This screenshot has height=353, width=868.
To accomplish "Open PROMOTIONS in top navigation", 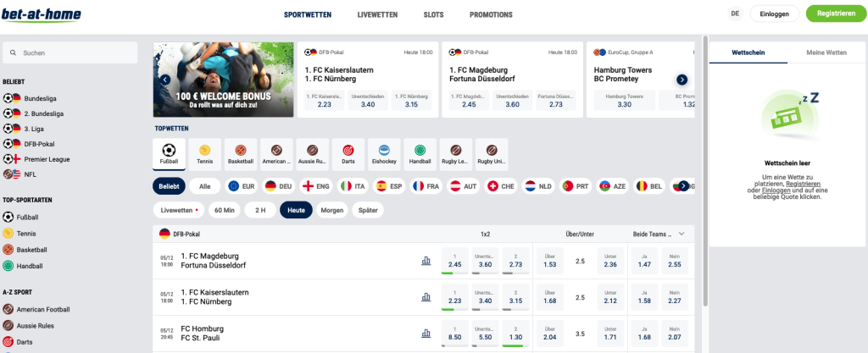I will point(491,15).
